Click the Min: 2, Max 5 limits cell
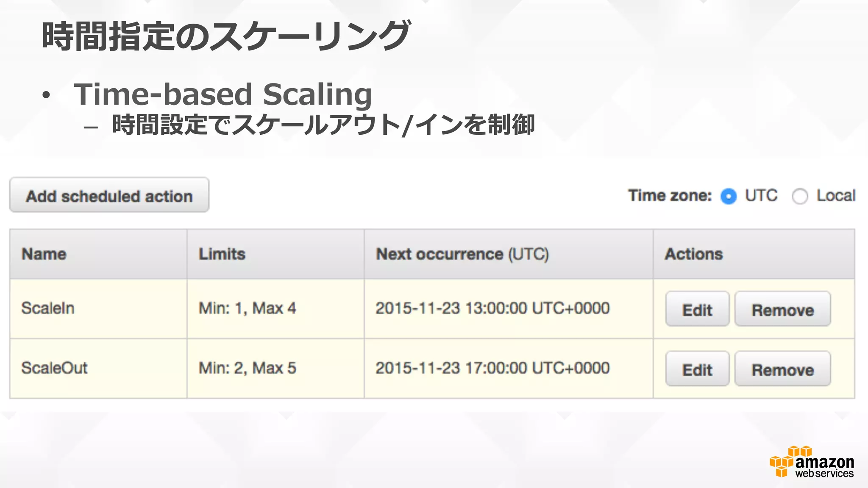 coord(248,368)
